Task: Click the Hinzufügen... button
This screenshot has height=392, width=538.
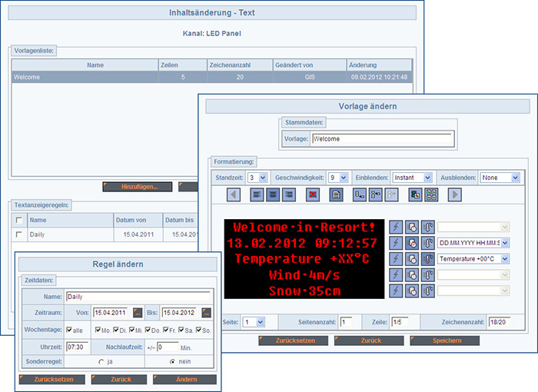Action: 138,187
